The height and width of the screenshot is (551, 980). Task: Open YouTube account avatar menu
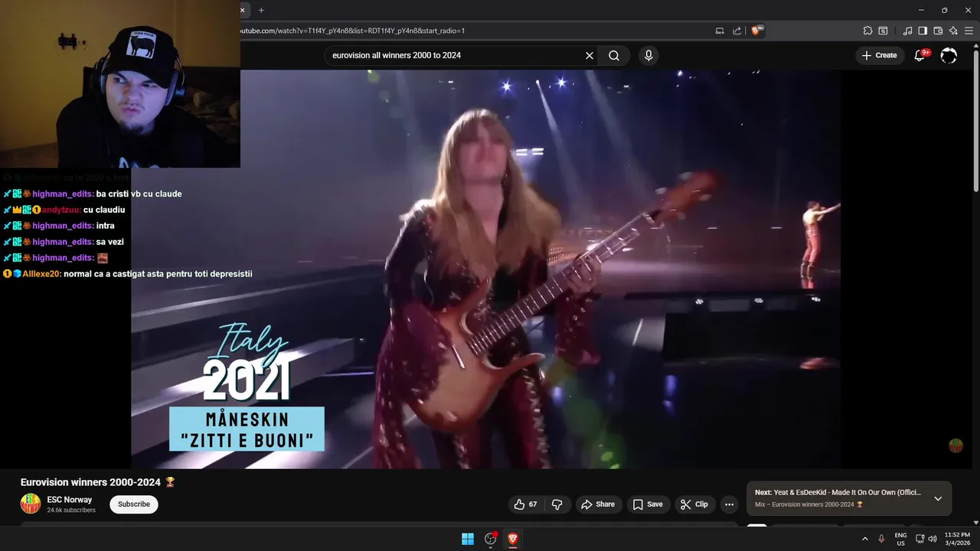(x=949, y=55)
